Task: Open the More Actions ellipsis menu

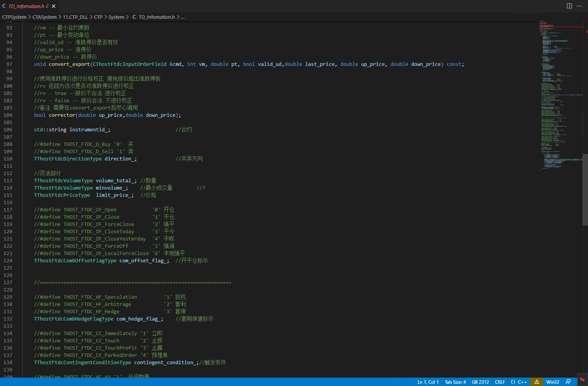Action: point(579,6)
